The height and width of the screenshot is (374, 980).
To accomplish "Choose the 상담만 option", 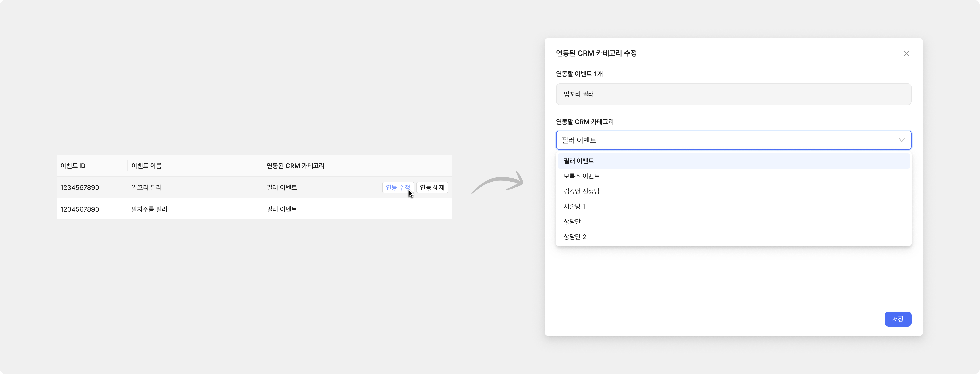I will [x=572, y=222].
